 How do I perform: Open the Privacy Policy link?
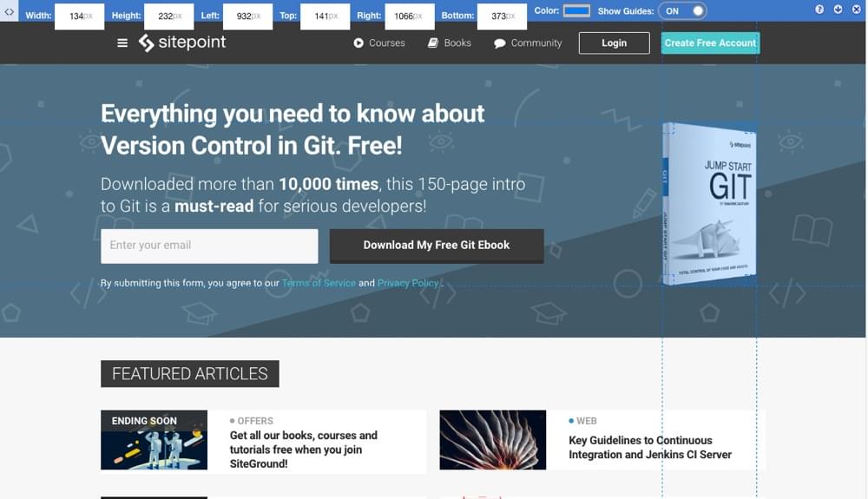click(408, 283)
